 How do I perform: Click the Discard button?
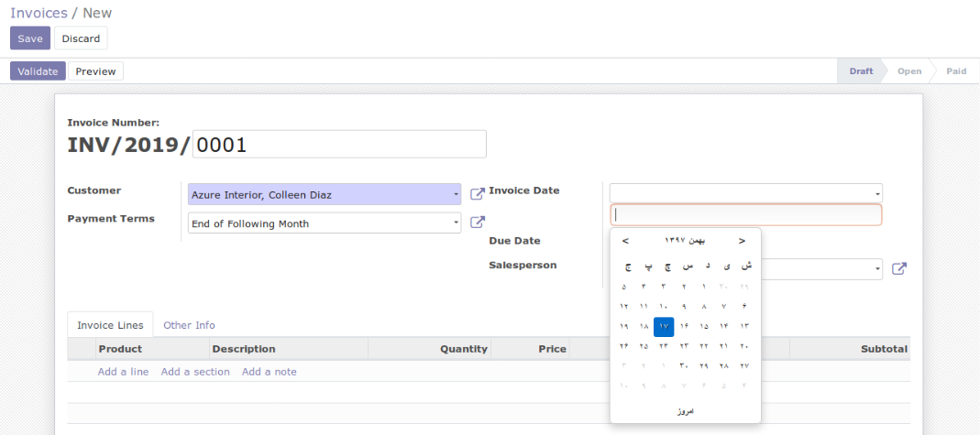tap(81, 38)
